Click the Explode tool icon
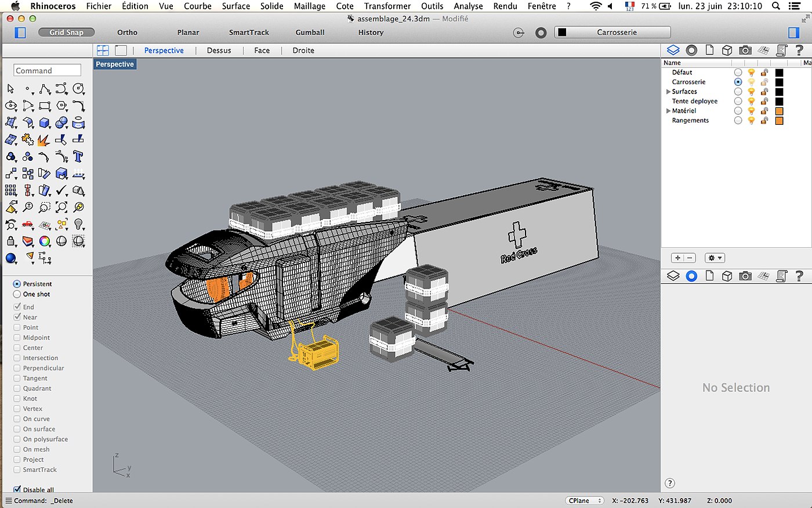Viewport: 812px width, 508px height. (45, 140)
